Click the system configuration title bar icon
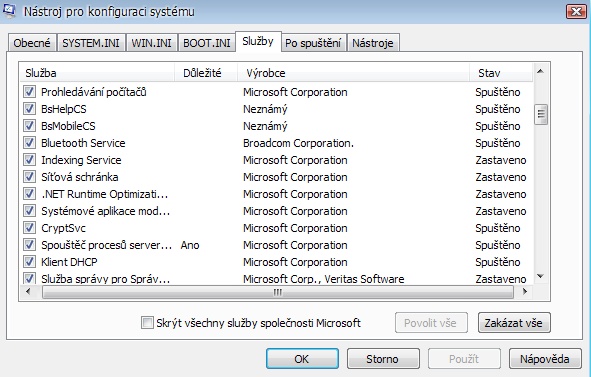 point(9,10)
